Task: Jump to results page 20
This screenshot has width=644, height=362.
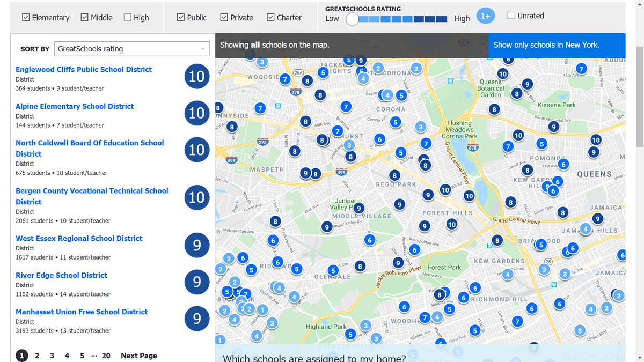Action: pyautogui.click(x=106, y=356)
